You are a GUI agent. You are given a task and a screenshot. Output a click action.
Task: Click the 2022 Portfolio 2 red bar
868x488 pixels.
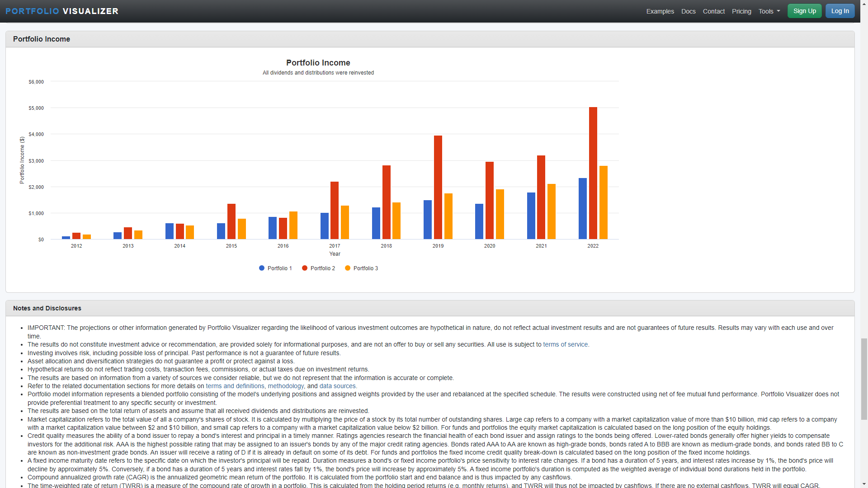click(593, 173)
